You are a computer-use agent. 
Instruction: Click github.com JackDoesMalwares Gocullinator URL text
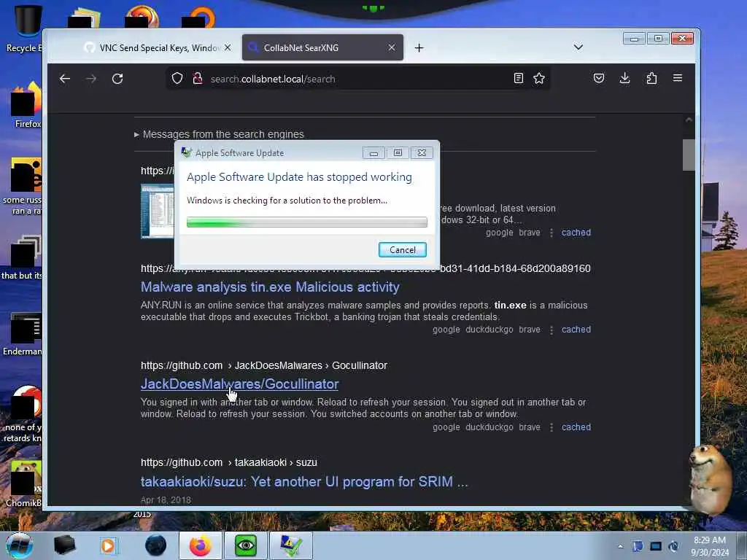(263, 365)
